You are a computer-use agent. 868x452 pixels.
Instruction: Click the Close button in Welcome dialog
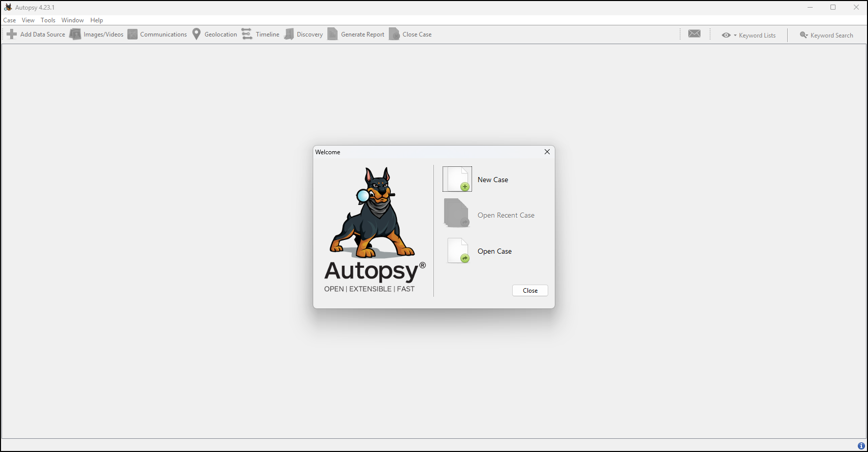tap(530, 291)
